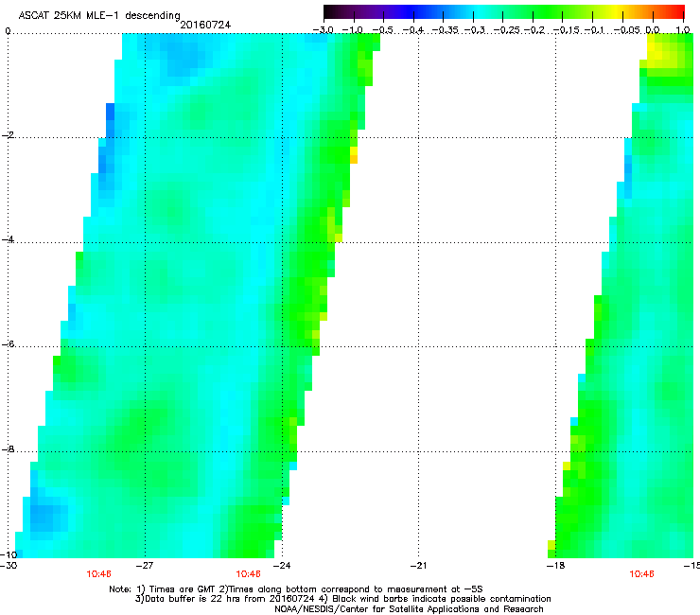This screenshot has width=700, height=615.
Task: Click the orange data cell in the left swath
Action: click(x=354, y=159)
